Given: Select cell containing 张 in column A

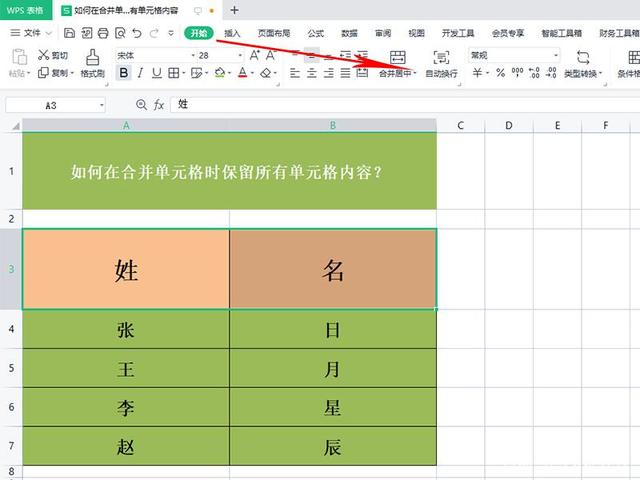Looking at the screenshot, I should [126, 329].
